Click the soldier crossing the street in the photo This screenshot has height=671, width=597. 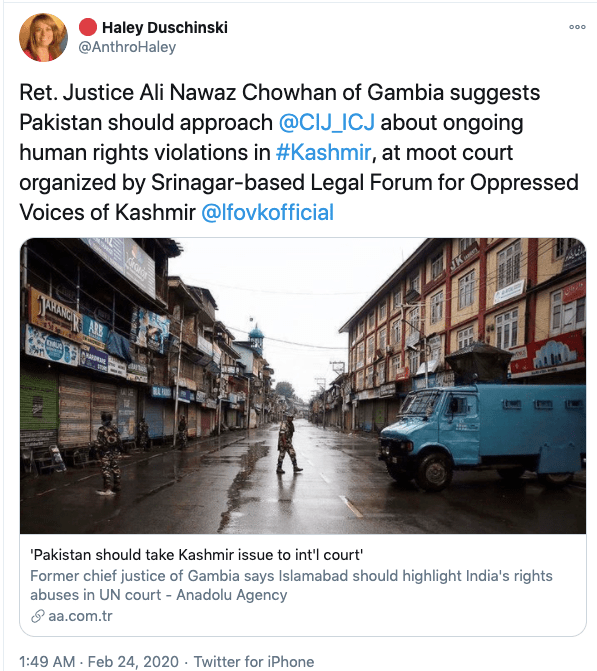[x=288, y=443]
